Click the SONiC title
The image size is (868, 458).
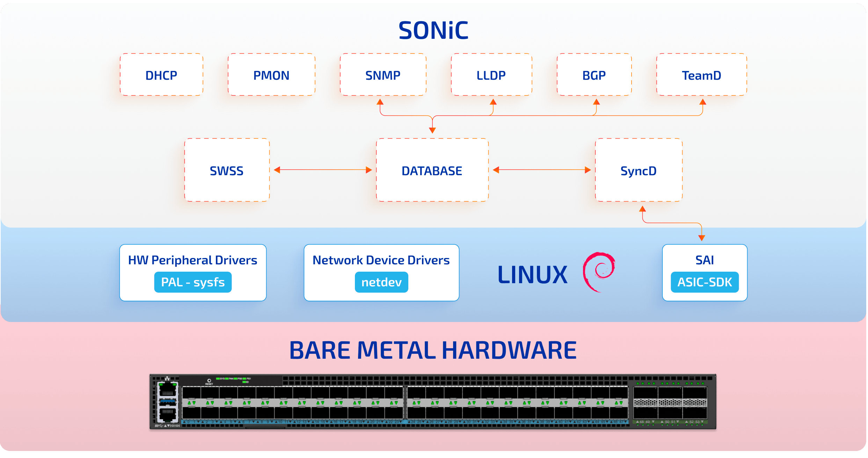(x=433, y=30)
